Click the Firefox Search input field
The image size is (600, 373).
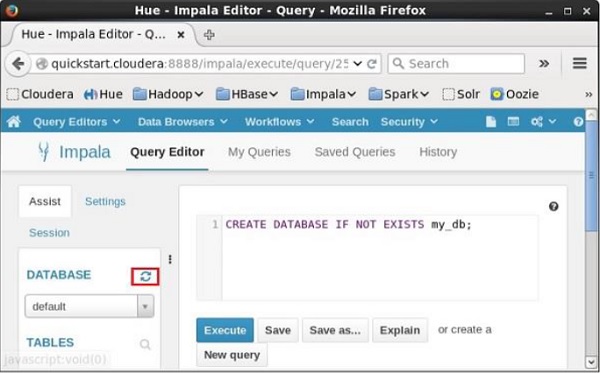[456, 64]
